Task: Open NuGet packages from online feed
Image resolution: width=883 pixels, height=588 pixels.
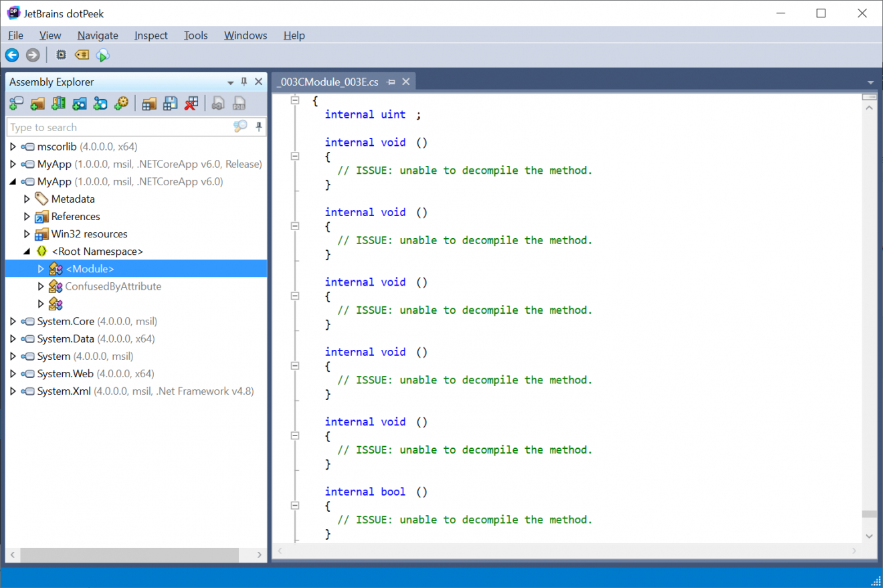Action: click(101, 103)
